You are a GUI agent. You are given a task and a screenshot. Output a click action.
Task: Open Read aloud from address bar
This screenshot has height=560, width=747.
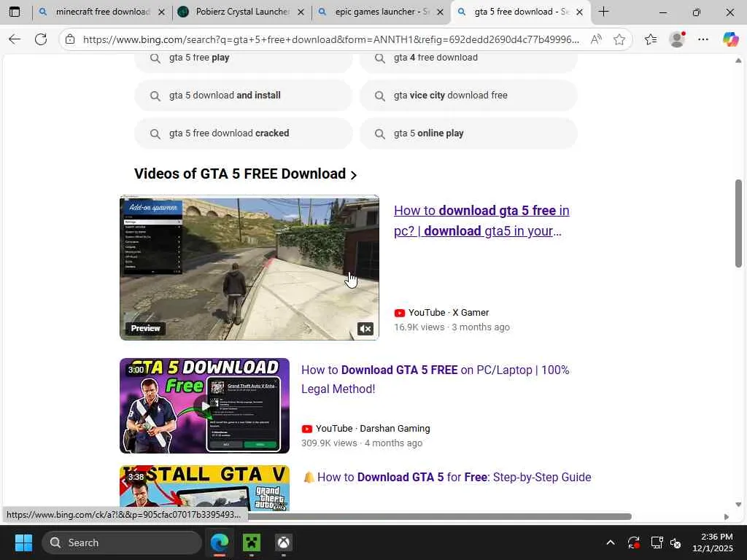pyautogui.click(x=596, y=39)
